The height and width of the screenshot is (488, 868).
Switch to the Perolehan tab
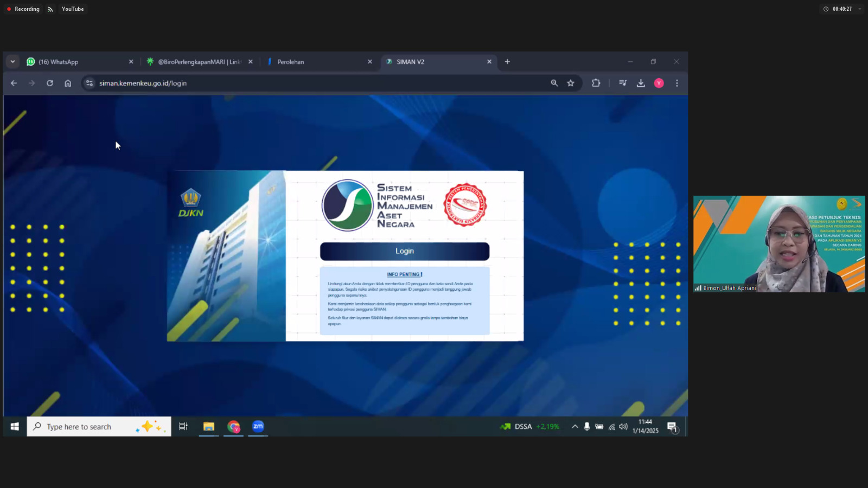tap(315, 62)
